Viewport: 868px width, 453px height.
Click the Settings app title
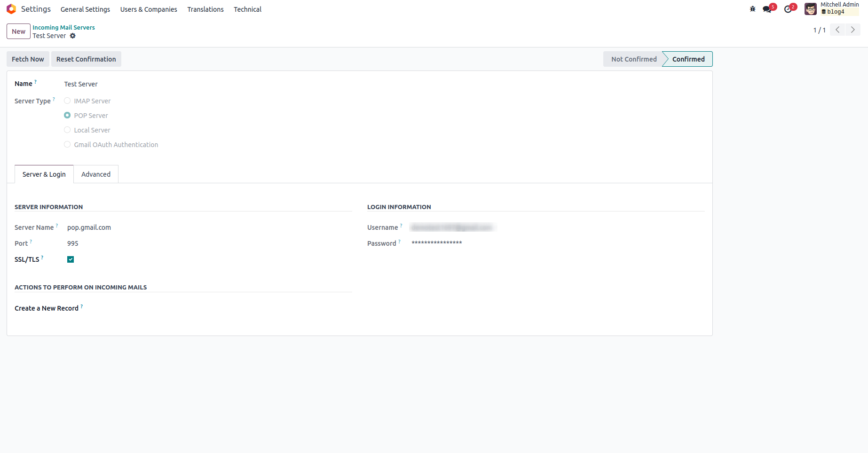pyautogui.click(x=36, y=9)
